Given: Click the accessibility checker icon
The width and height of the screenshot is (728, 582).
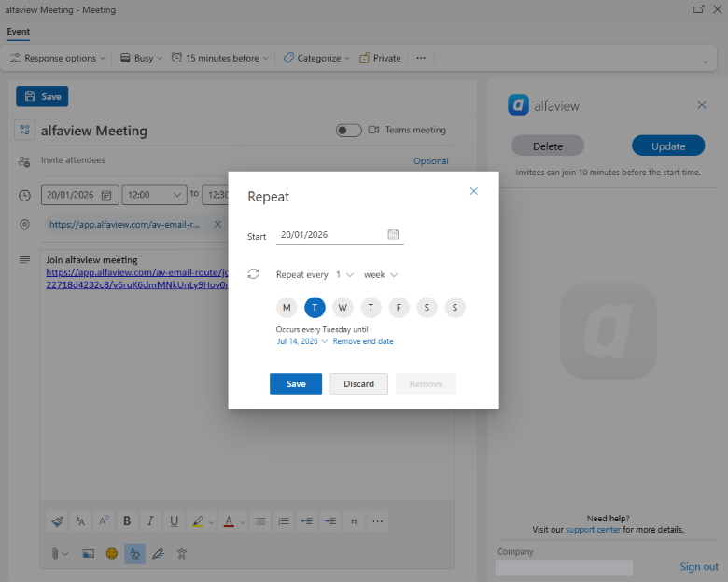Looking at the screenshot, I should [x=182, y=554].
